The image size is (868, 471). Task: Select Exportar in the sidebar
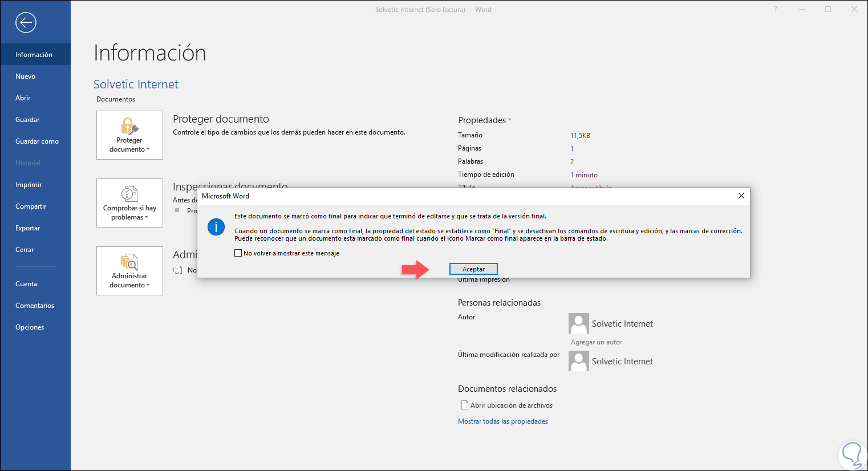coord(35,228)
